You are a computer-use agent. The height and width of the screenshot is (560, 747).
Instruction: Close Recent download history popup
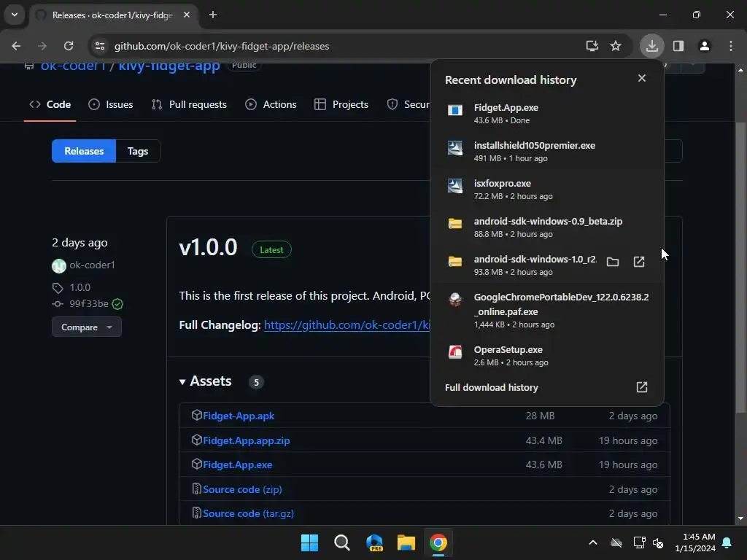tap(642, 78)
